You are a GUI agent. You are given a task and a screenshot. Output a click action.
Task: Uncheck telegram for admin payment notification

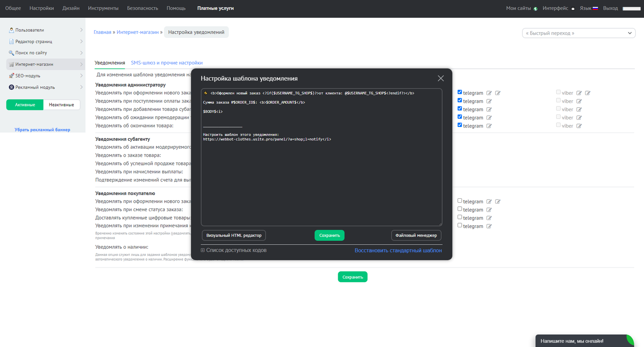(460, 100)
